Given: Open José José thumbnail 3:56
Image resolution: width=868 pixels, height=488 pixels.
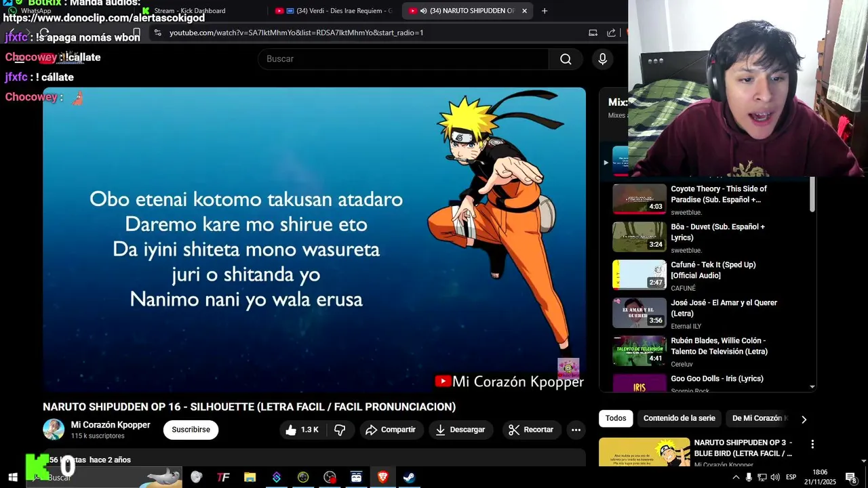Looking at the screenshot, I should (x=639, y=313).
